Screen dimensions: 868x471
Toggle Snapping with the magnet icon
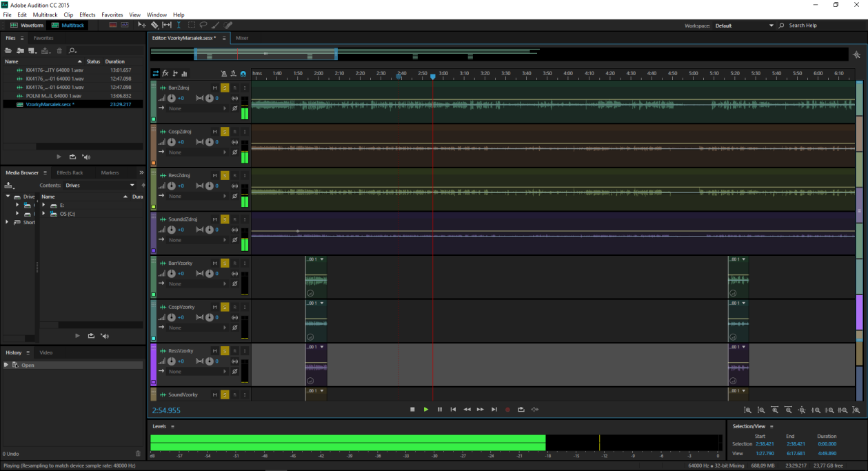[243, 73]
